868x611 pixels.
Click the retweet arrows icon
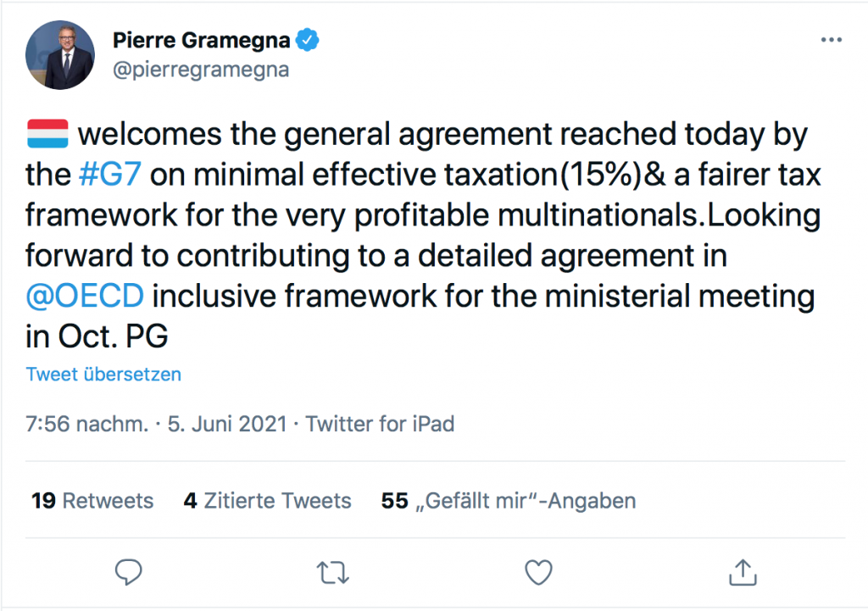click(333, 572)
